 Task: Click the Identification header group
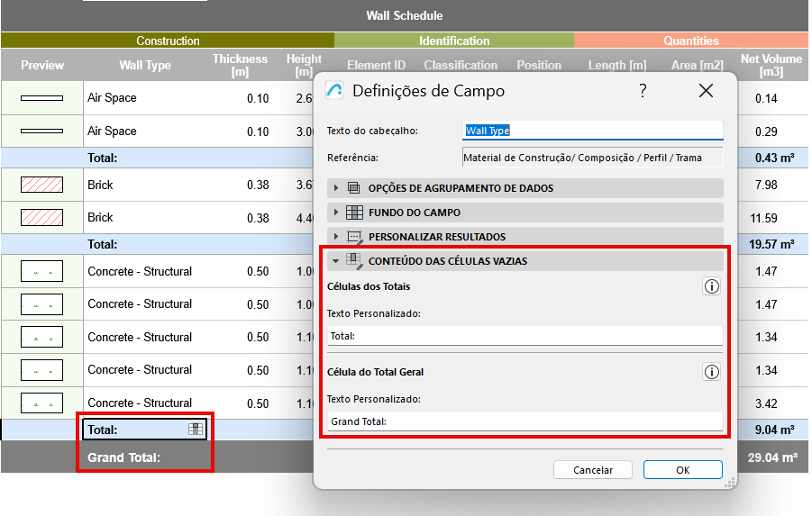[x=454, y=41]
